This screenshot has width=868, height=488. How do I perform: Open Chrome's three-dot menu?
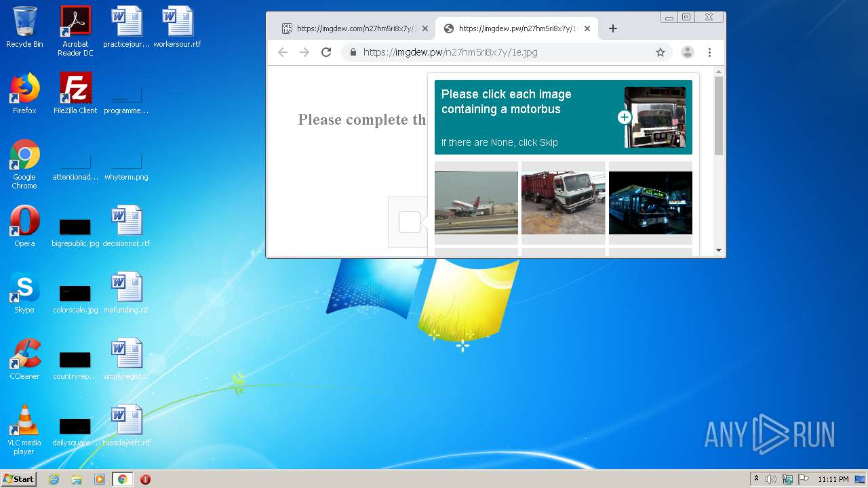(x=709, y=52)
